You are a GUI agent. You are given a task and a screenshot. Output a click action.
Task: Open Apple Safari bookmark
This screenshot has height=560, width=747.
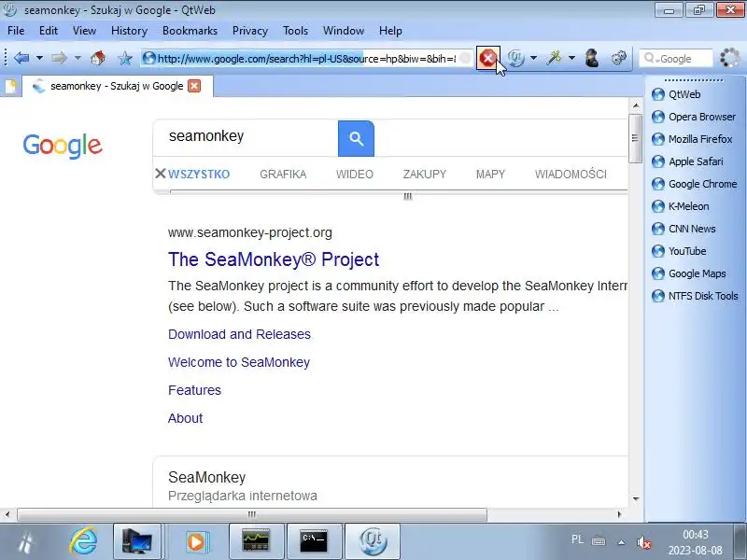[687, 161]
